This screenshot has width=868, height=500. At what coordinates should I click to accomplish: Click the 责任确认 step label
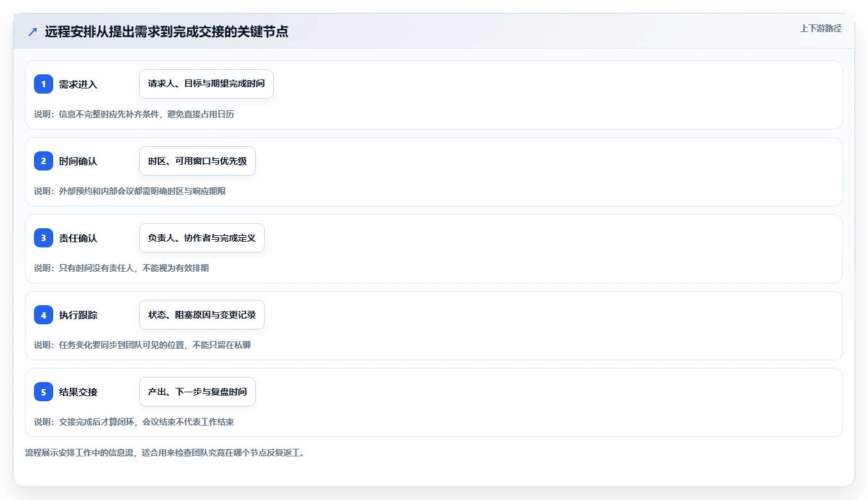[78, 238]
